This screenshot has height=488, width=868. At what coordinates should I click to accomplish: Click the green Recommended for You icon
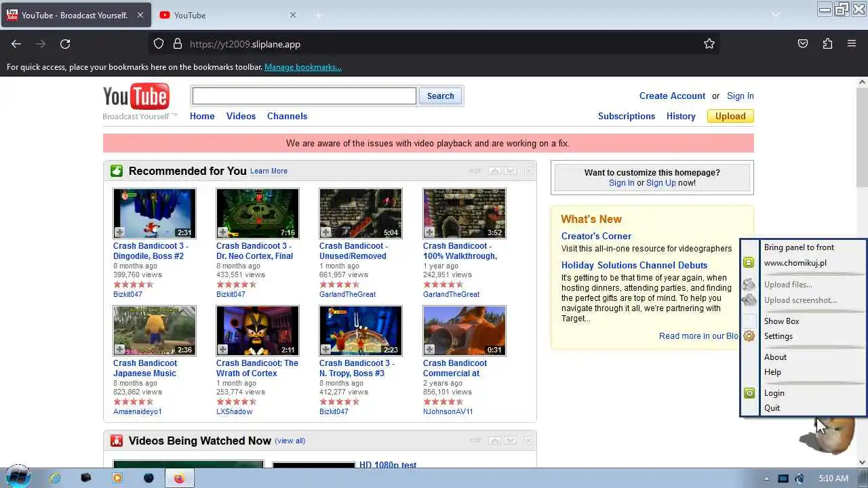click(x=117, y=171)
